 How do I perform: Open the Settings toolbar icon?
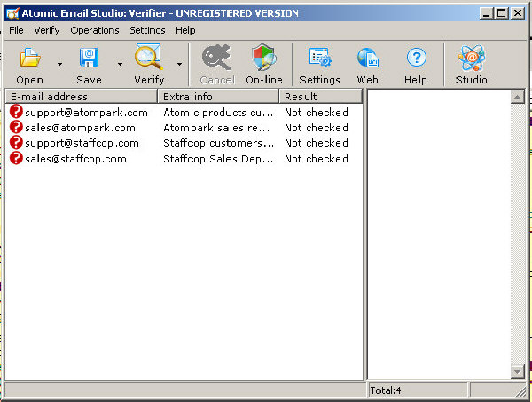[319, 57]
